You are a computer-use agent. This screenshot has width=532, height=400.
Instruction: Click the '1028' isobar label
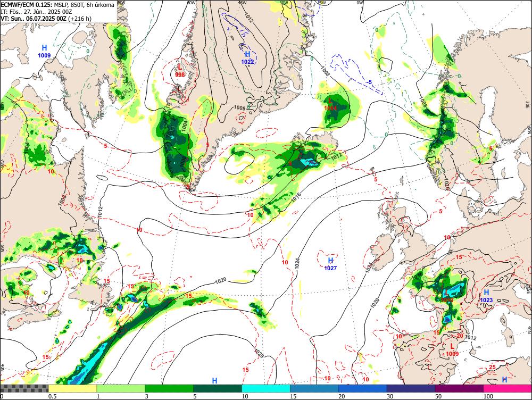click(x=259, y=353)
